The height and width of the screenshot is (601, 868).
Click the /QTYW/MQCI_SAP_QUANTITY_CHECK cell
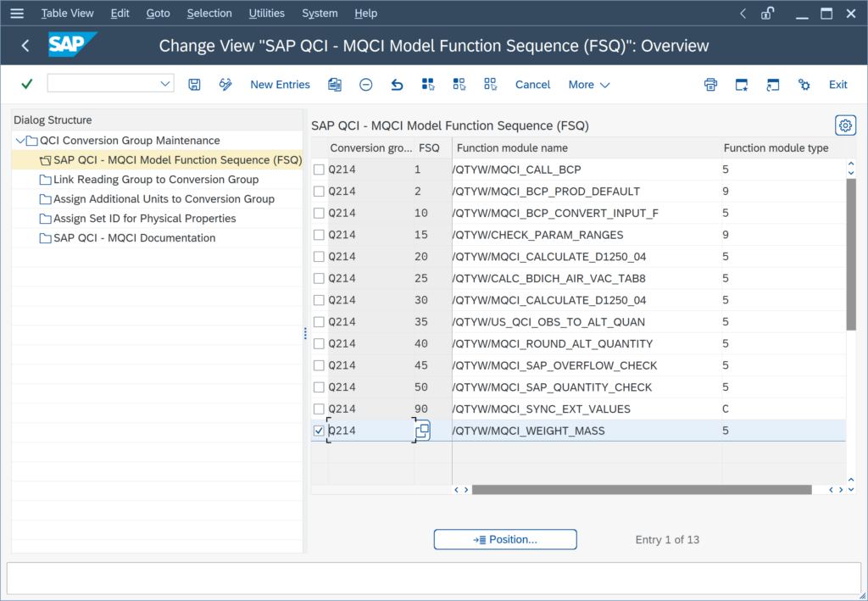click(587, 387)
